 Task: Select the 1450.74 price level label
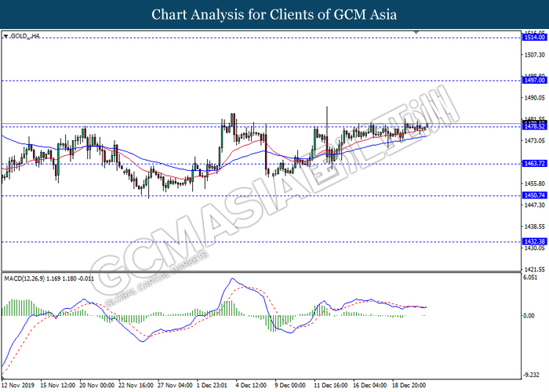534,195
